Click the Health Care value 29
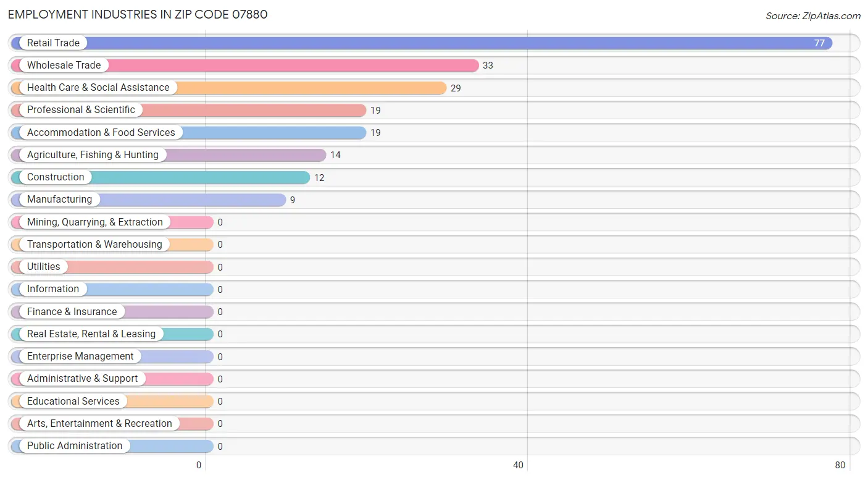The height and width of the screenshot is (480, 868). [x=456, y=88]
